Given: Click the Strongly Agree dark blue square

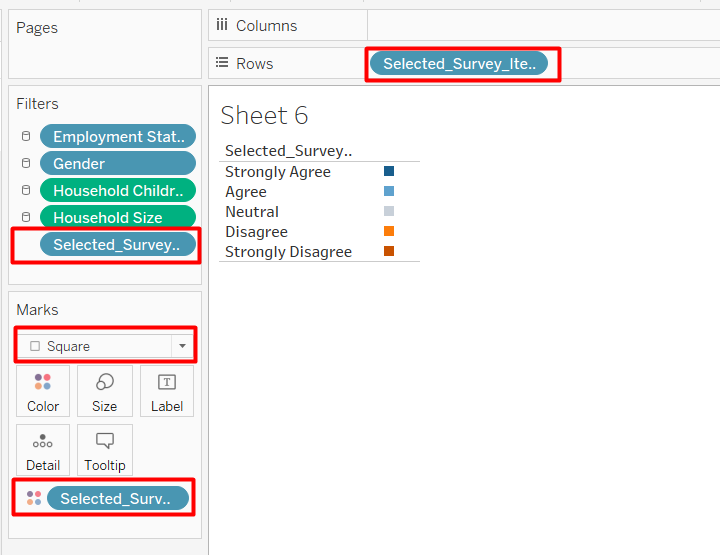Looking at the screenshot, I should 389,172.
